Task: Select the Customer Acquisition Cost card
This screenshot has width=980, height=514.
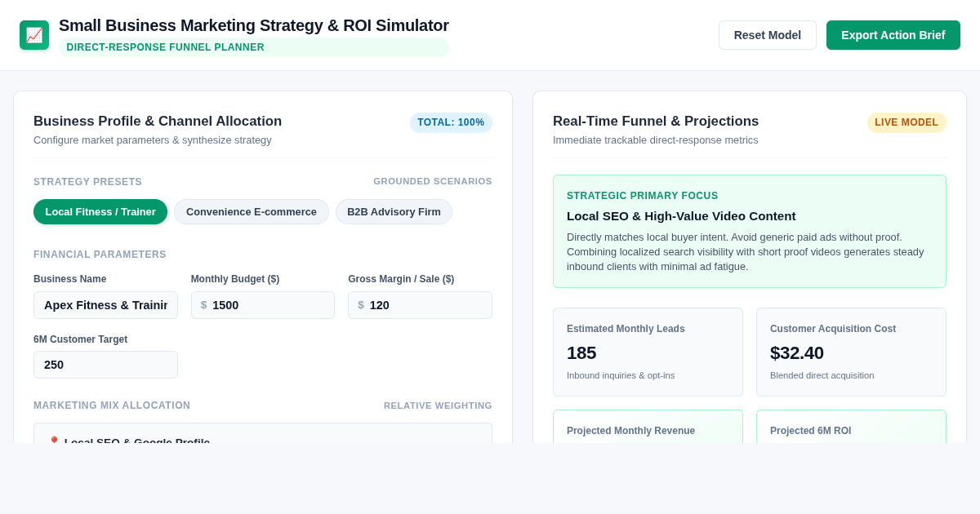Action: 851,352
